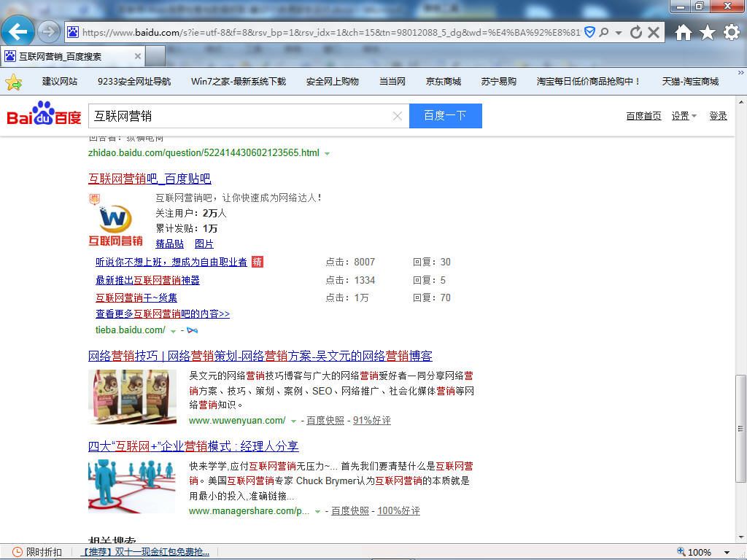Click the 100% zoom level magnifier icon
The height and width of the screenshot is (560, 747).
click(x=681, y=551)
